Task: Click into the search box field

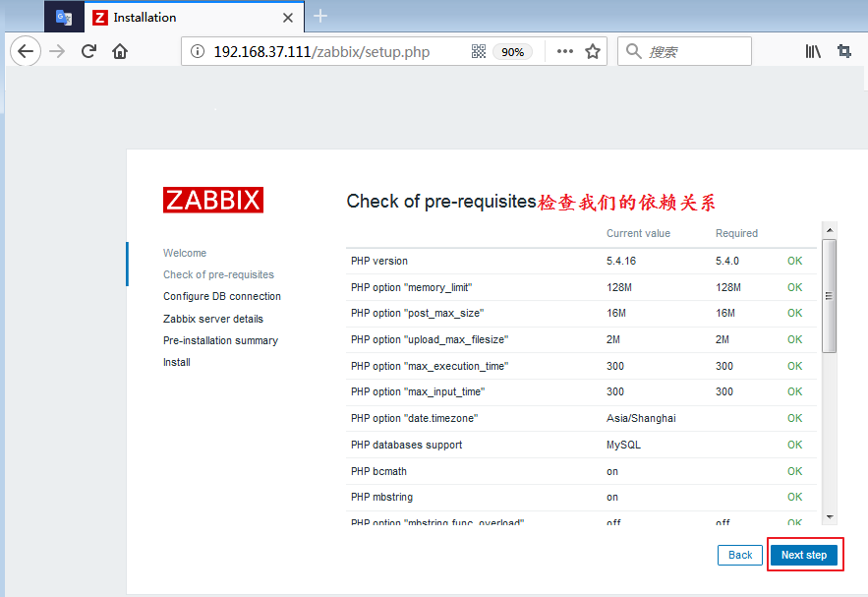Action: [693, 52]
